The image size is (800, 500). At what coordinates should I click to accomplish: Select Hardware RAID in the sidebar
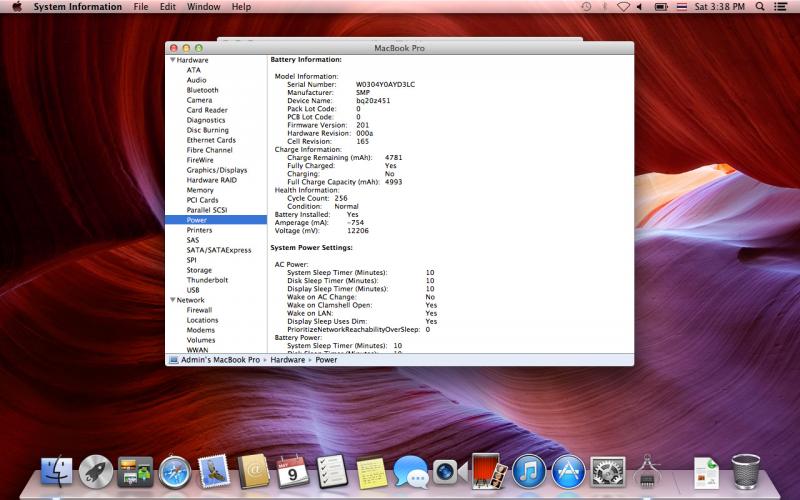212,180
